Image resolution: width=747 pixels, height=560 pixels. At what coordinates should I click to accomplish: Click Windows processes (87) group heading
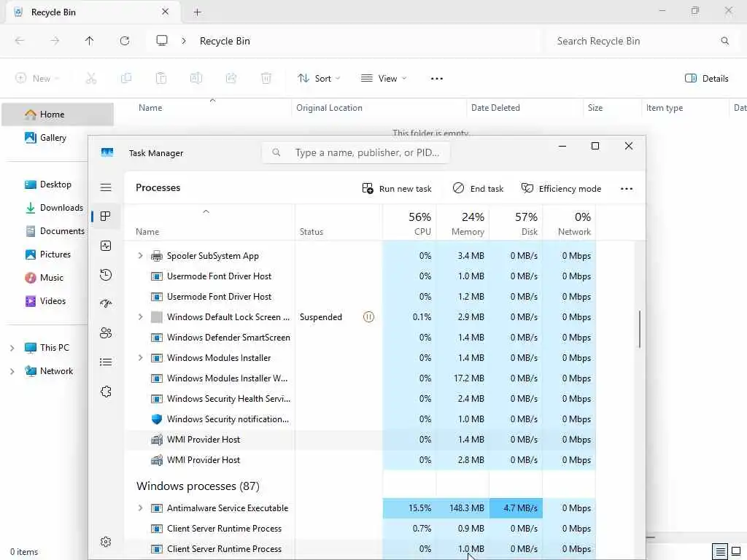click(x=198, y=486)
